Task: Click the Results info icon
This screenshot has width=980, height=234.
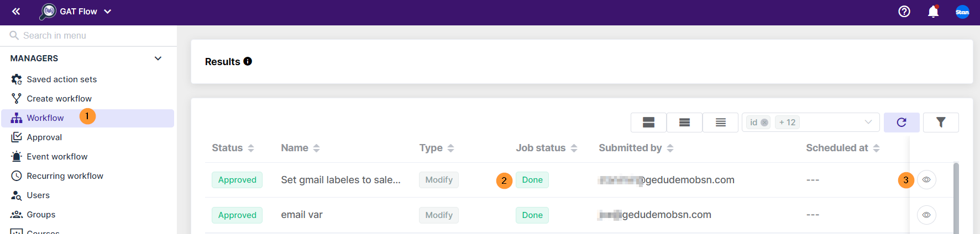Action: point(248,61)
